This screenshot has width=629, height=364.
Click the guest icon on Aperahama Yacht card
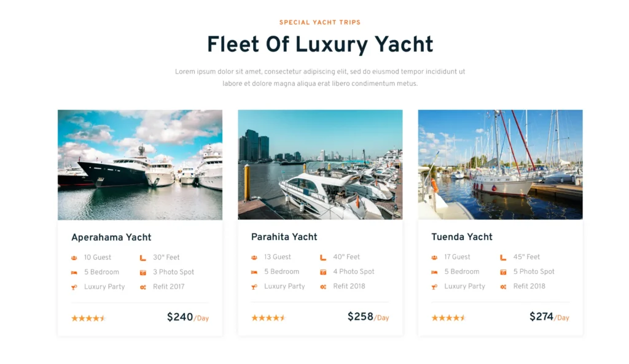pos(74,258)
